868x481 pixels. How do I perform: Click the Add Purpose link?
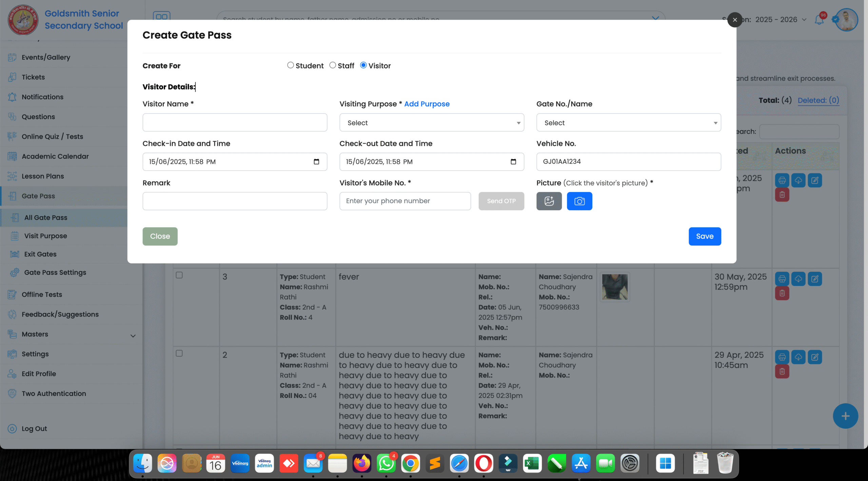pos(427,104)
